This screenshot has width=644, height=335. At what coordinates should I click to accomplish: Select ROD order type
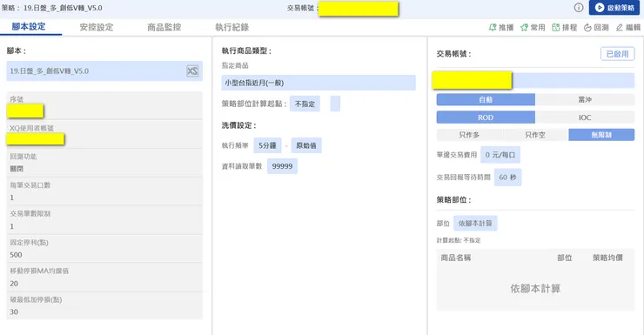486,117
